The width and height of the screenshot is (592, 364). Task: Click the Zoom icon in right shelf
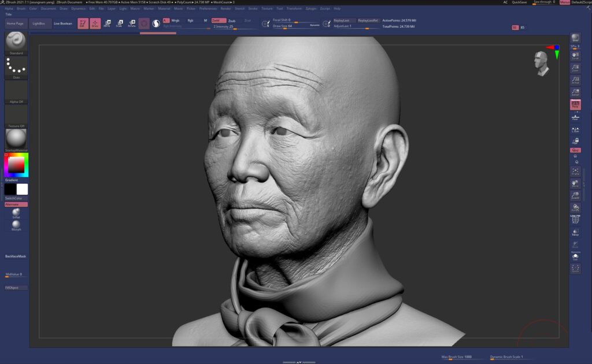click(x=575, y=68)
